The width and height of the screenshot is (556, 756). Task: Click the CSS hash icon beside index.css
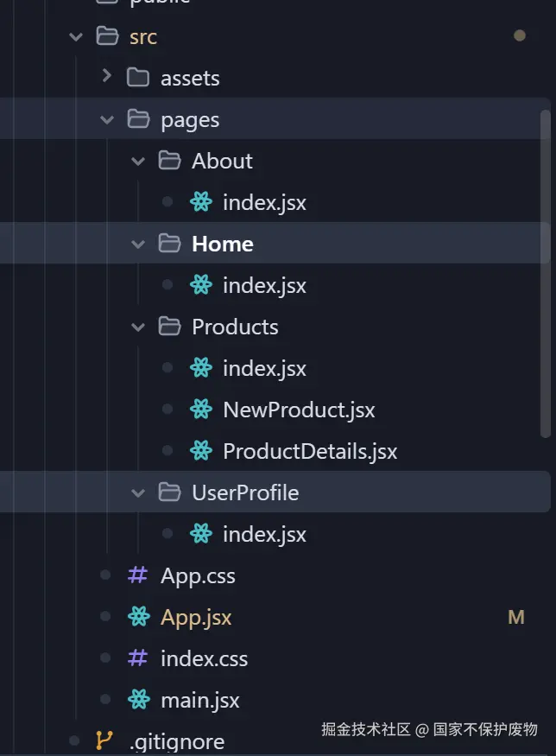137,658
